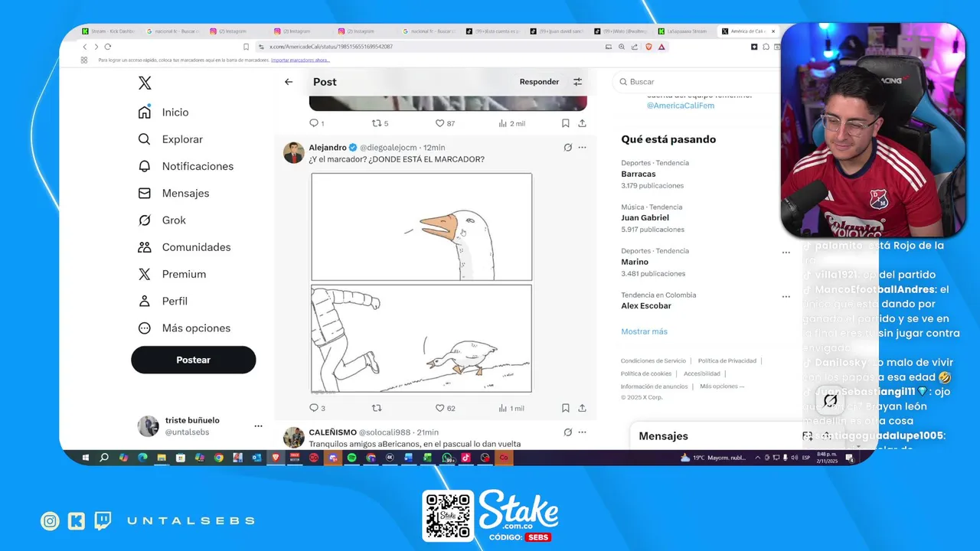The image size is (980, 551).
Task: Click browser back arrow
Action: click(84, 47)
